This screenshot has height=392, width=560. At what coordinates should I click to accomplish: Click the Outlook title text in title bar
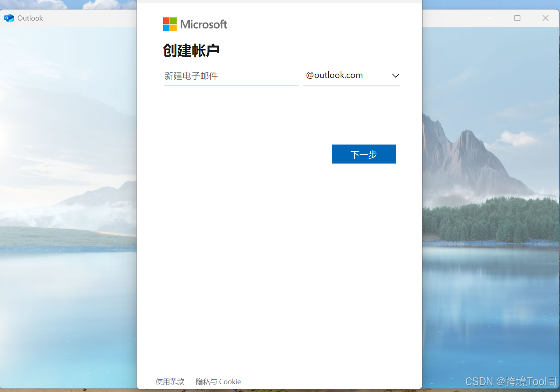30,18
